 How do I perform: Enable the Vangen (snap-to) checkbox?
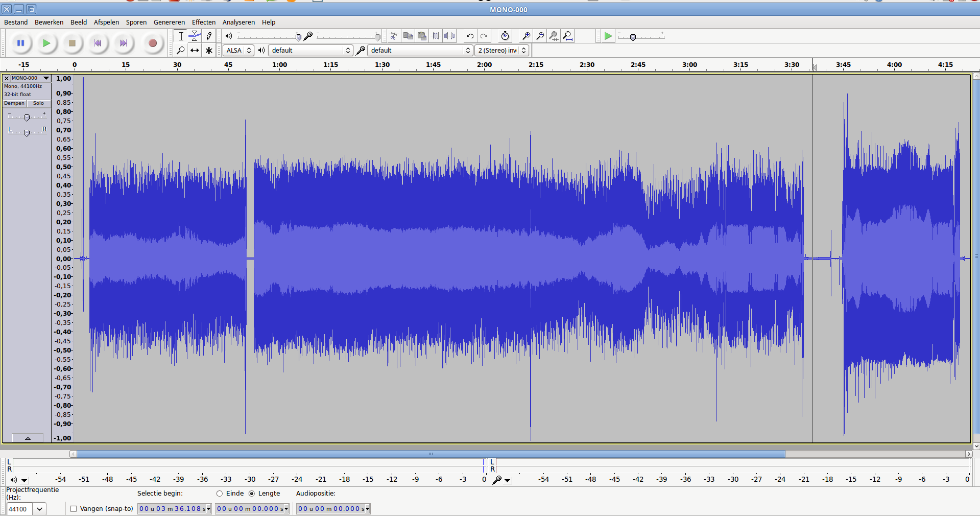[74, 509]
